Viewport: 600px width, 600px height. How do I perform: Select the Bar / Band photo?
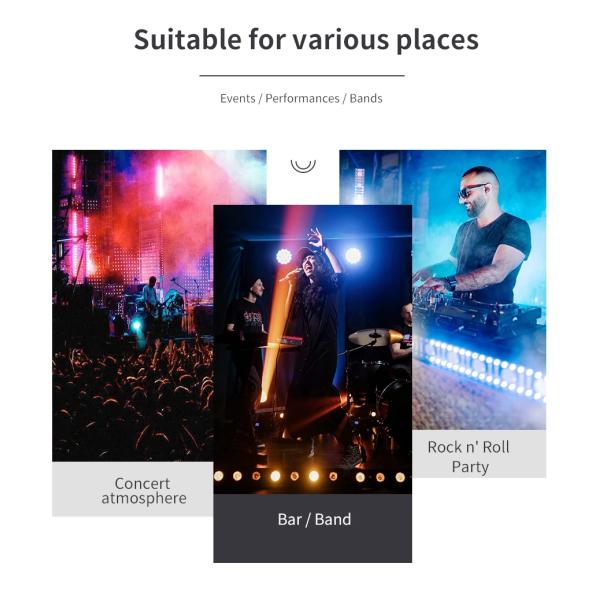click(313, 349)
